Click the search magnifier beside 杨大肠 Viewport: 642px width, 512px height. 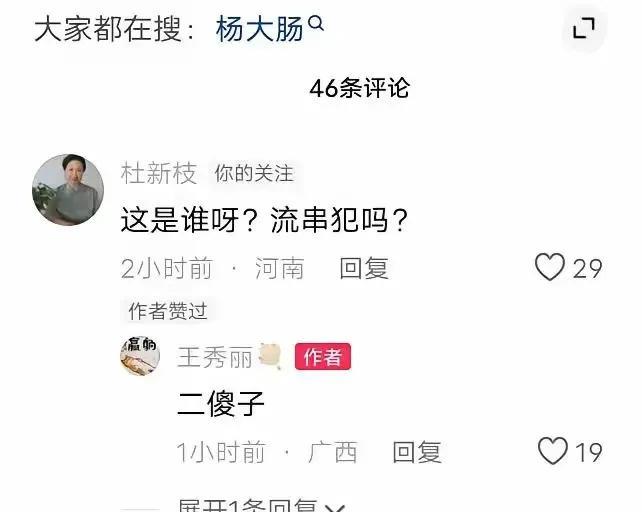click(x=316, y=23)
